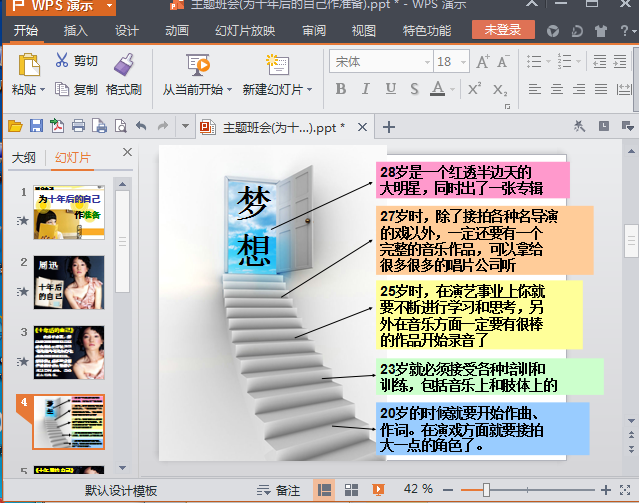Decrease paragraph indent
639x503 pixels.
click(599, 62)
